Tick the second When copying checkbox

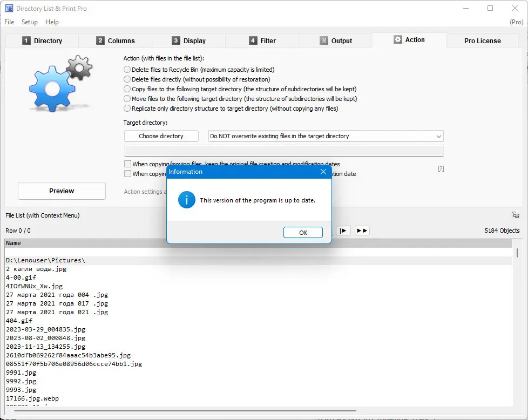127,174
